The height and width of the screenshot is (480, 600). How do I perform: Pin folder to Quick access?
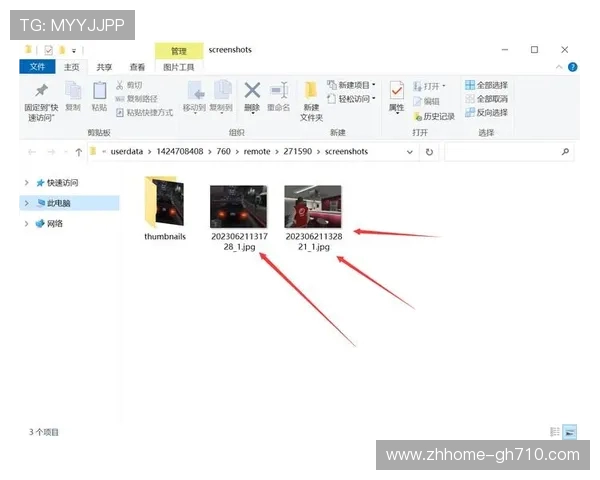coord(41,102)
